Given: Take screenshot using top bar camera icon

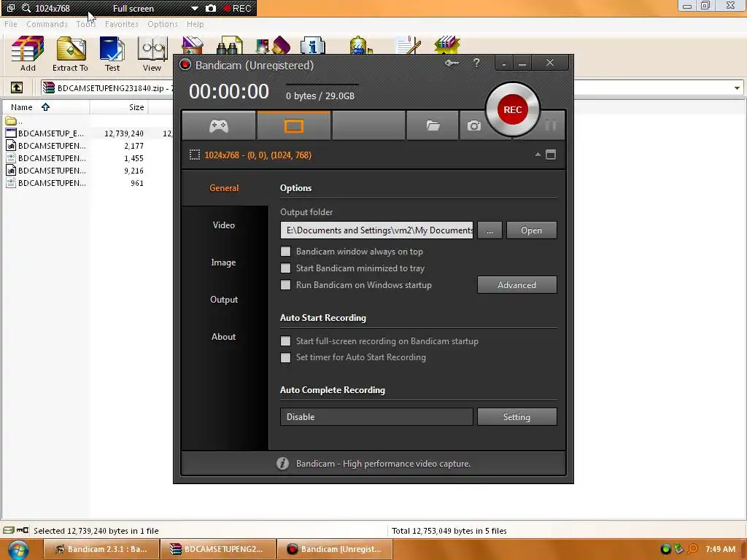Looking at the screenshot, I should tap(211, 8).
